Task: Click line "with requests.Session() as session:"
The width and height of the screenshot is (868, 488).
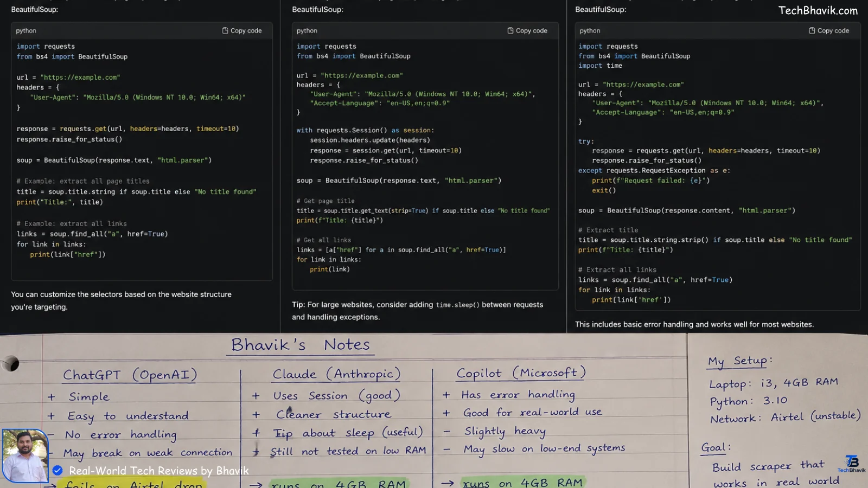Action: click(x=365, y=130)
